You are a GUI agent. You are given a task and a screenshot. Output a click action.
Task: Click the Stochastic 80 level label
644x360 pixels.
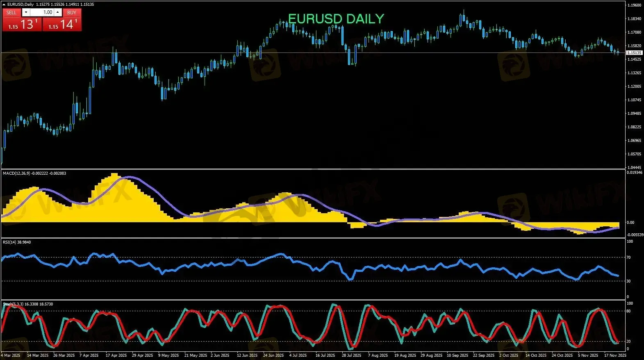tap(629, 311)
